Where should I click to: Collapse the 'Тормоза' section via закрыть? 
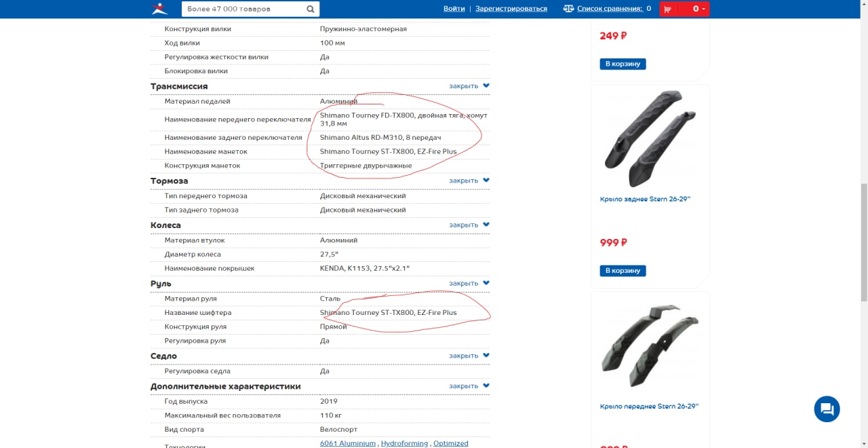(469, 181)
